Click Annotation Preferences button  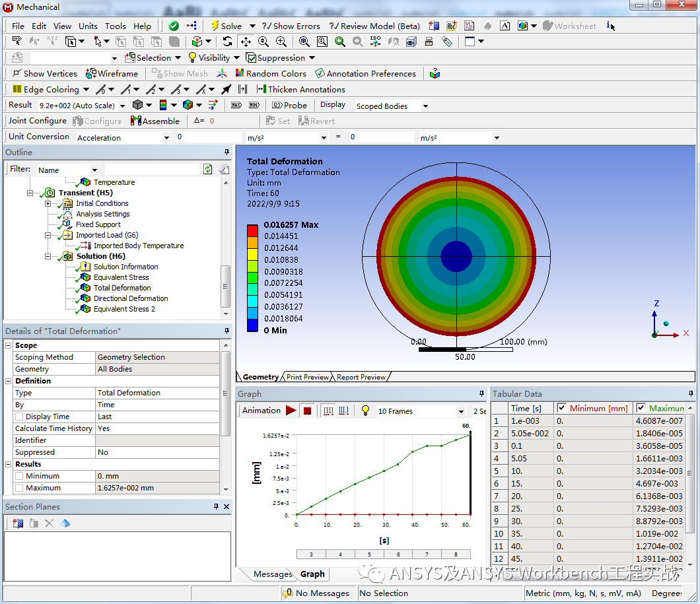click(x=365, y=73)
